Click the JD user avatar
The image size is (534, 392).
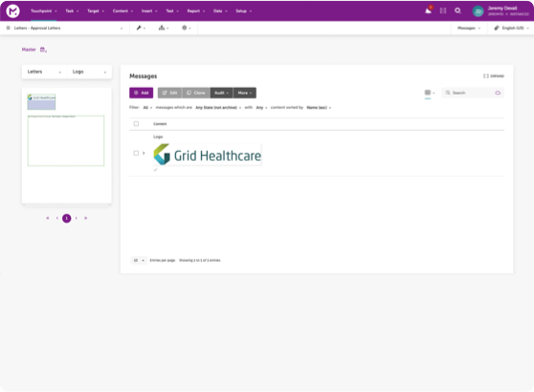click(x=478, y=11)
